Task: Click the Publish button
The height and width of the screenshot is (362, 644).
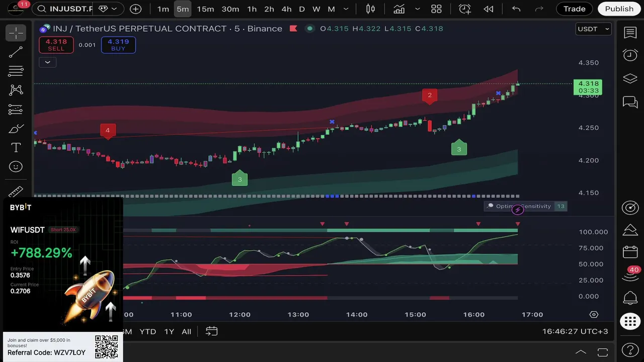Action: (619, 9)
